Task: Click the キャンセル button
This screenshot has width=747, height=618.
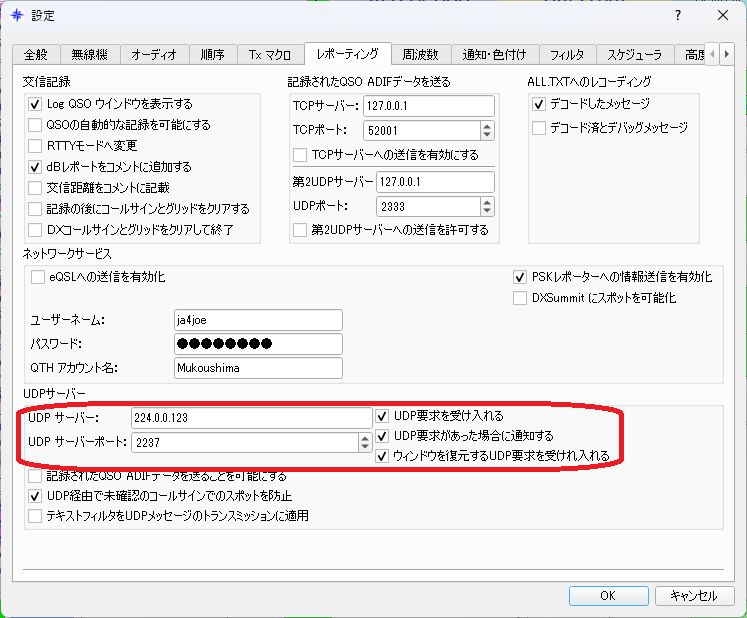Action: (x=694, y=596)
